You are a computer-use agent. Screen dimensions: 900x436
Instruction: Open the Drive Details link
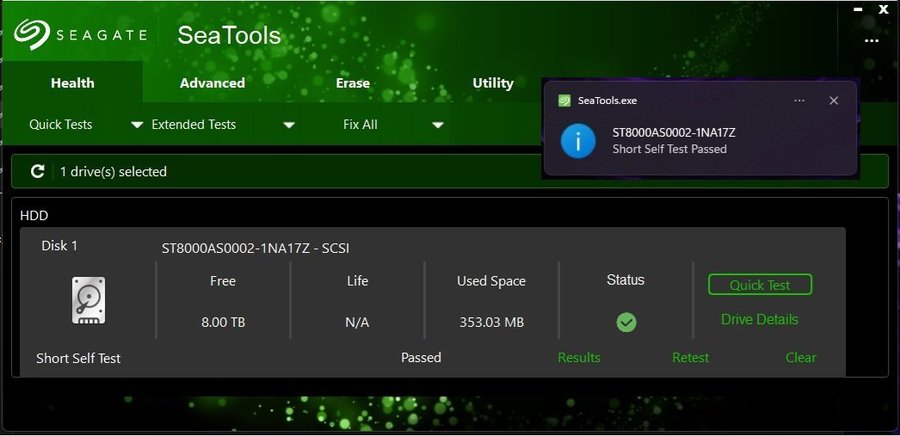click(x=759, y=320)
